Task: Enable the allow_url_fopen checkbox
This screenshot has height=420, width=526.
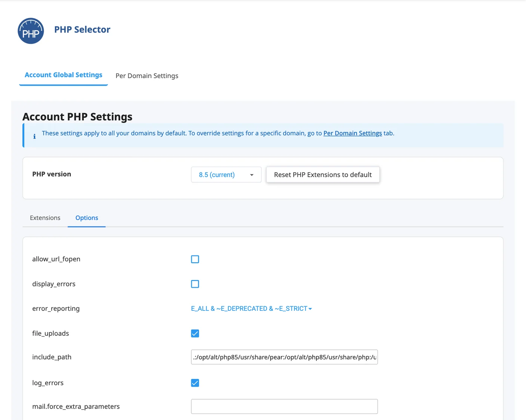Action: click(x=195, y=259)
